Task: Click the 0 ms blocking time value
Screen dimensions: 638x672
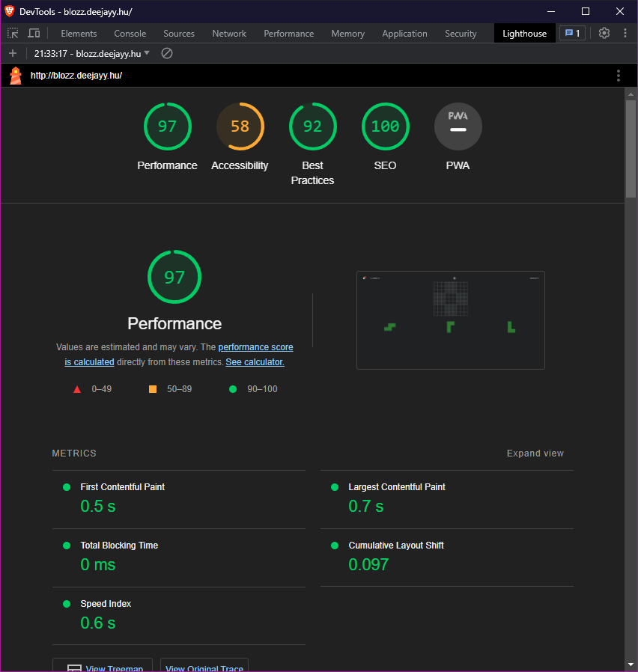Action: tap(98, 564)
